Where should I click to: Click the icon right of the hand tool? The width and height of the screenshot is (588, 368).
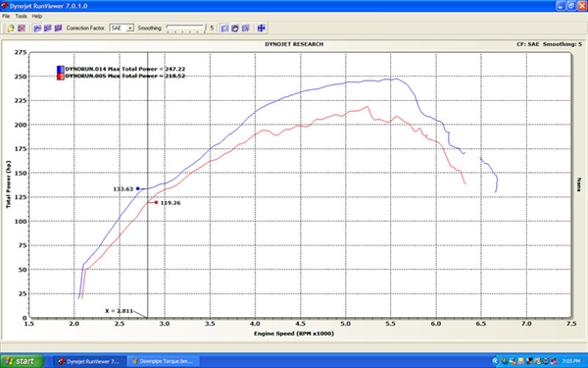pyautogui.click(x=246, y=28)
